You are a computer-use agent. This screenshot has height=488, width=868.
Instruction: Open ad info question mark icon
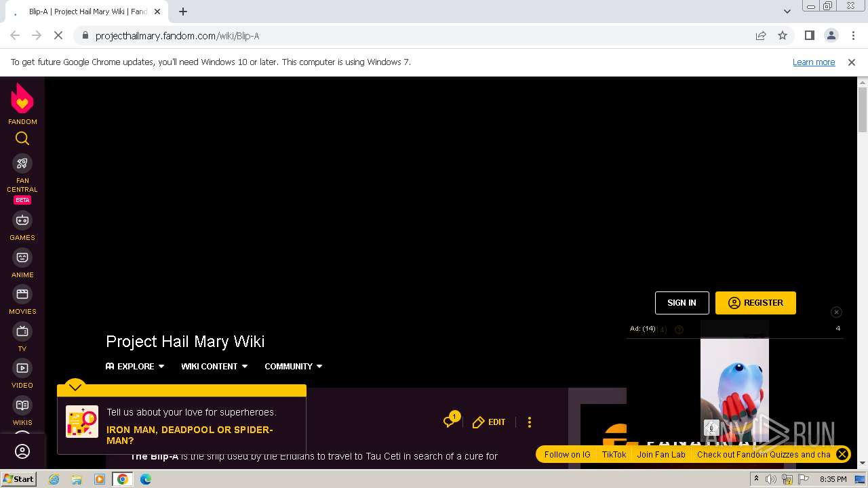(679, 329)
